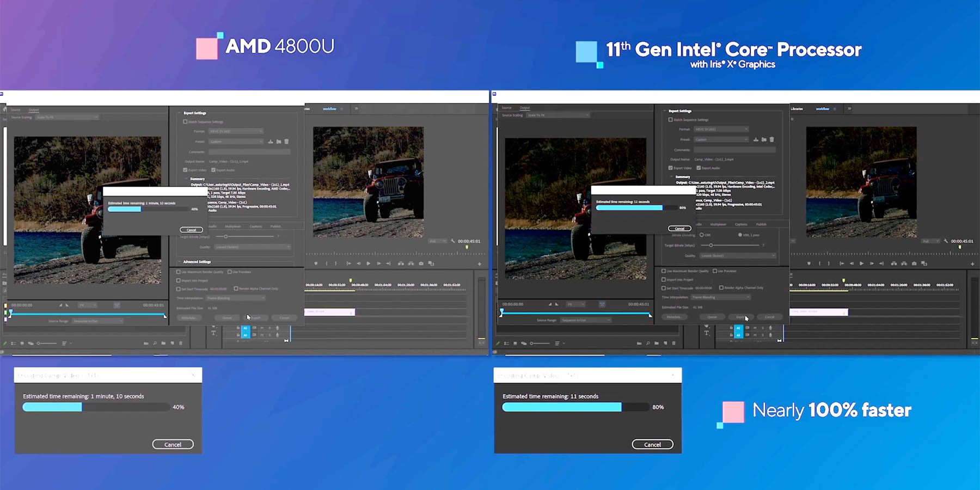Click Cancel in the enlarged 80% progress dialog
980x490 pixels.
652,444
